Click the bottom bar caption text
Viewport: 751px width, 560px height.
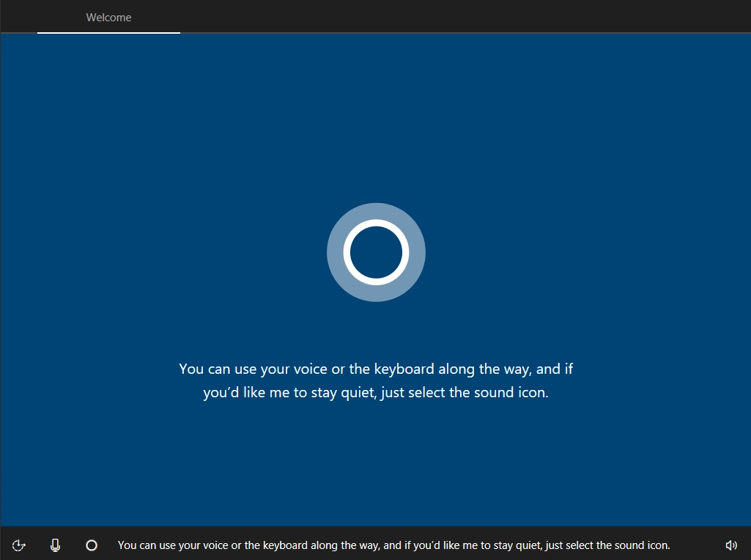tap(393, 545)
